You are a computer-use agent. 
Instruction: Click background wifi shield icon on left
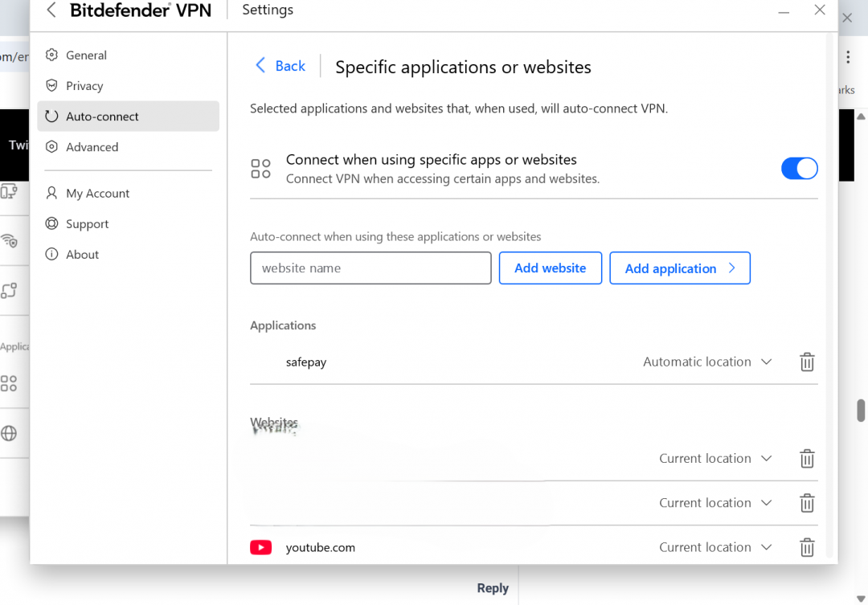(9, 241)
